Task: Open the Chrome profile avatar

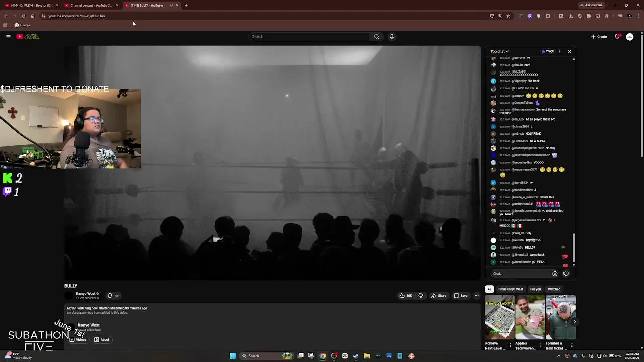Action: pyautogui.click(x=629, y=16)
